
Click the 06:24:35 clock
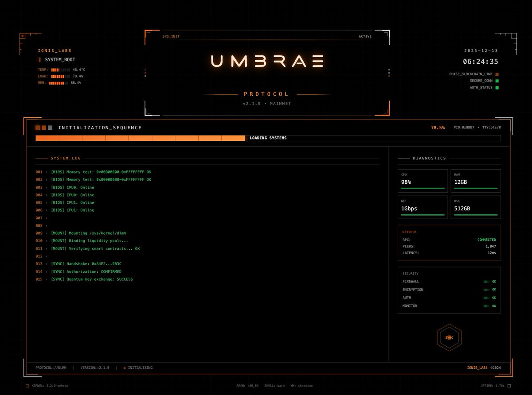pyautogui.click(x=481, y=62)
